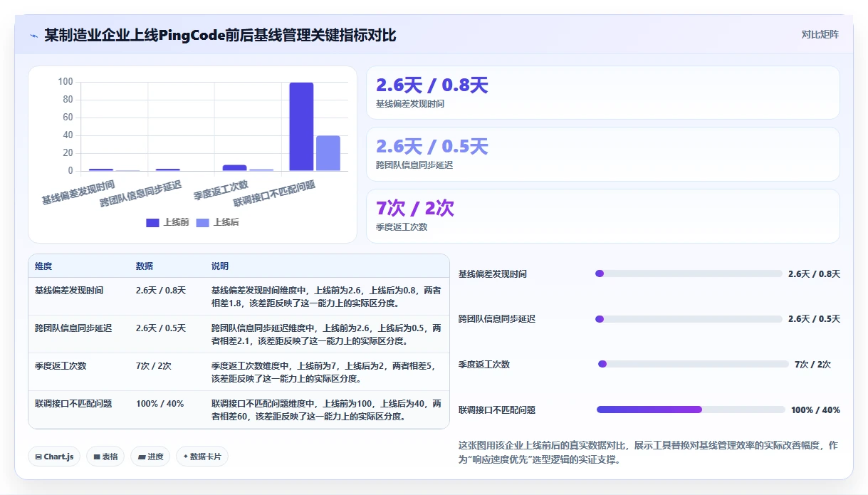The image size is (868, 495).
Task: Click the chart axis label 基线偏差发现时间
Action: [x=78, y=192]
